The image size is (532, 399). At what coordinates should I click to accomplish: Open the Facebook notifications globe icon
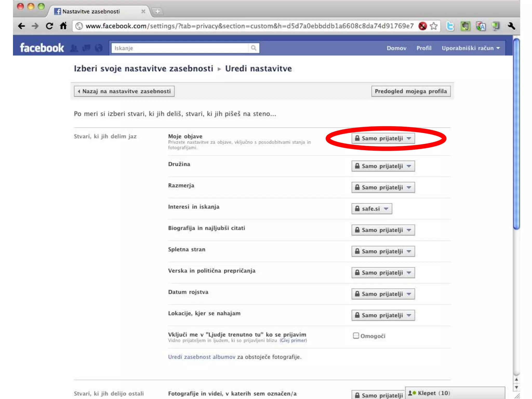(x=99, y=48)
